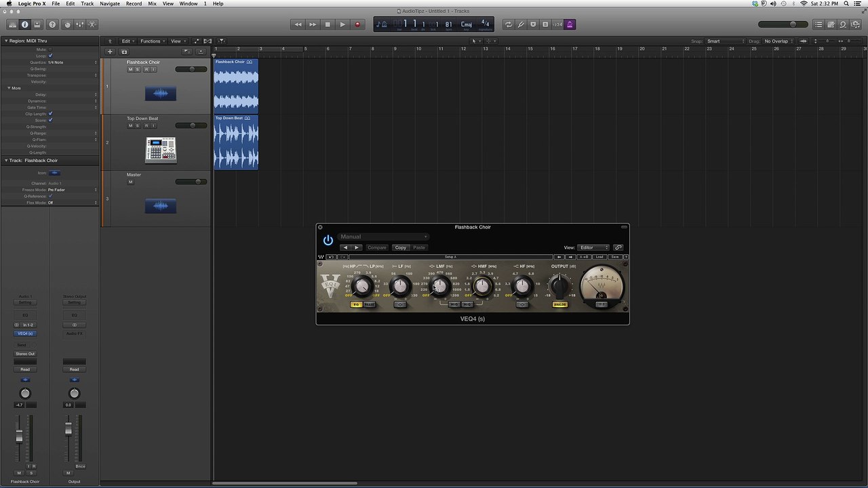The image size is (868, 488).
Task: Click the Load button in Waves toolbar
Action: pyautogui.click(x=599, y=257)
